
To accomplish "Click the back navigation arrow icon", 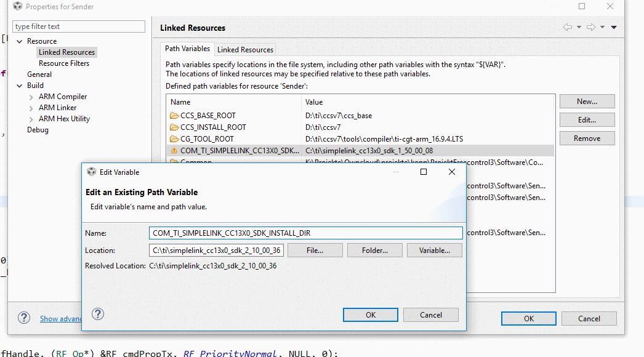I will [x=567, y=27].
